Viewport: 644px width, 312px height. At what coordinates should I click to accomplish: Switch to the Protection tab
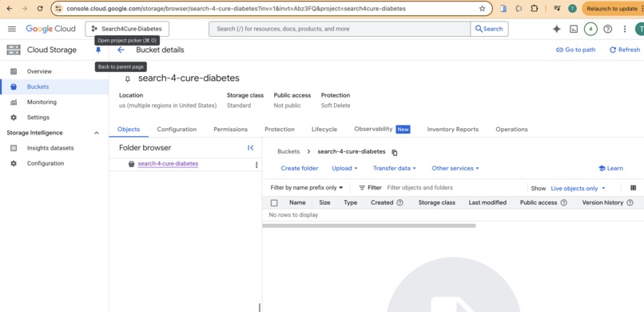point(280,129)
